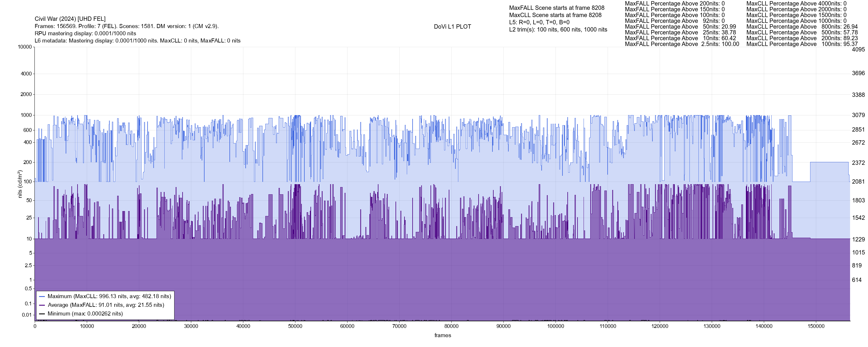This screenshot has width=868, height=347.
Task: Click the nits (cd/m²) y-axis label
Action: pyautogui.click(x=20, y=184)
